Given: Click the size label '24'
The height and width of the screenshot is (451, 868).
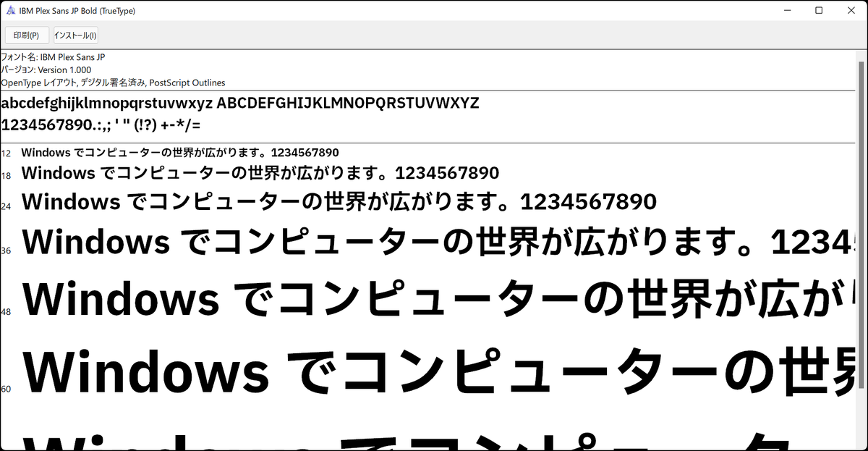Looking at the screenshot, I should tap(6, 206).
